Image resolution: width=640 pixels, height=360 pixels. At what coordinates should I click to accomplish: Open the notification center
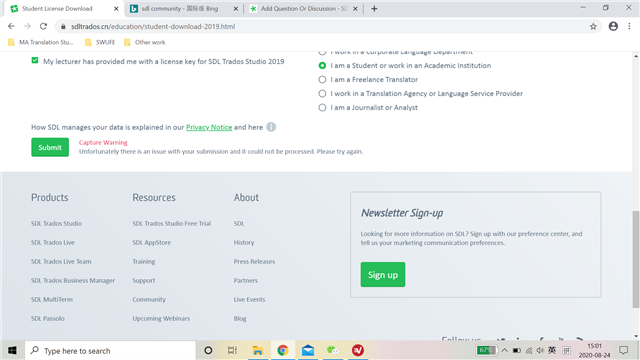pyautogui.click(x=623, y=350)
